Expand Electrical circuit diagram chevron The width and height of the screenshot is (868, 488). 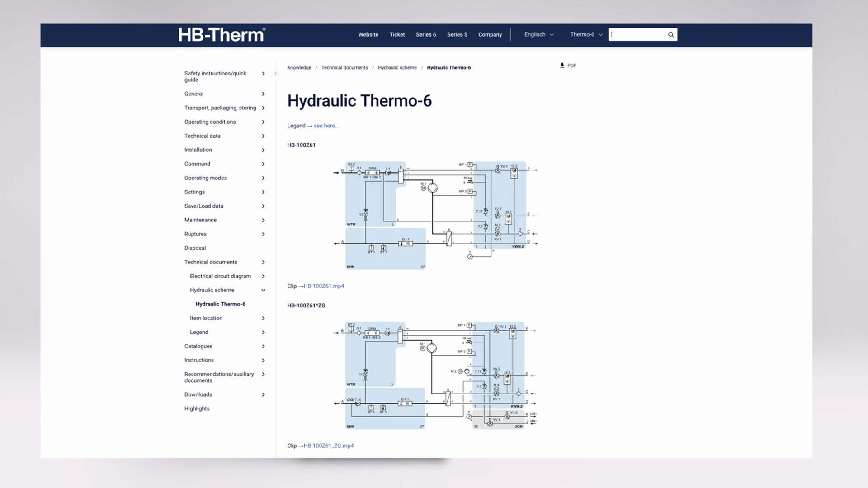pyautogui.click(x=263, y=277)
